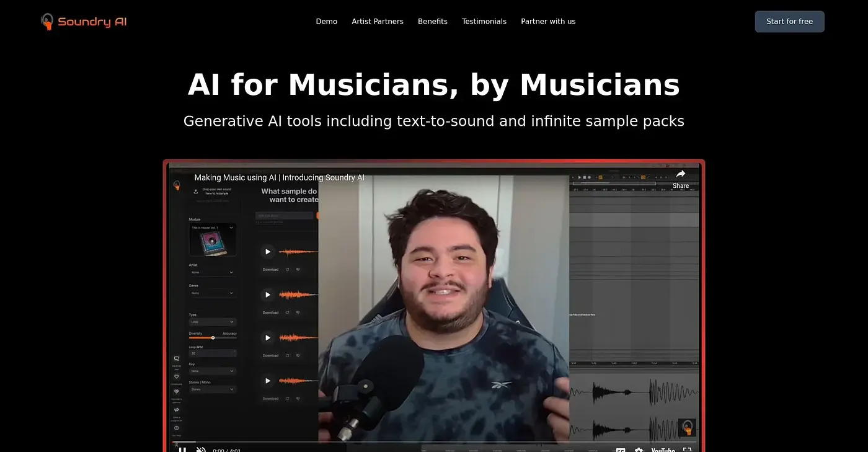The image size is (868, 452).
Task: Play the third generated sample
Action: [267, 338]
